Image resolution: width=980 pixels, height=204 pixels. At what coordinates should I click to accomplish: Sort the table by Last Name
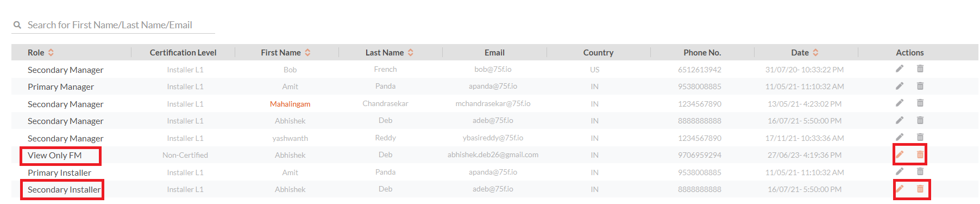(x=411, y=53)
